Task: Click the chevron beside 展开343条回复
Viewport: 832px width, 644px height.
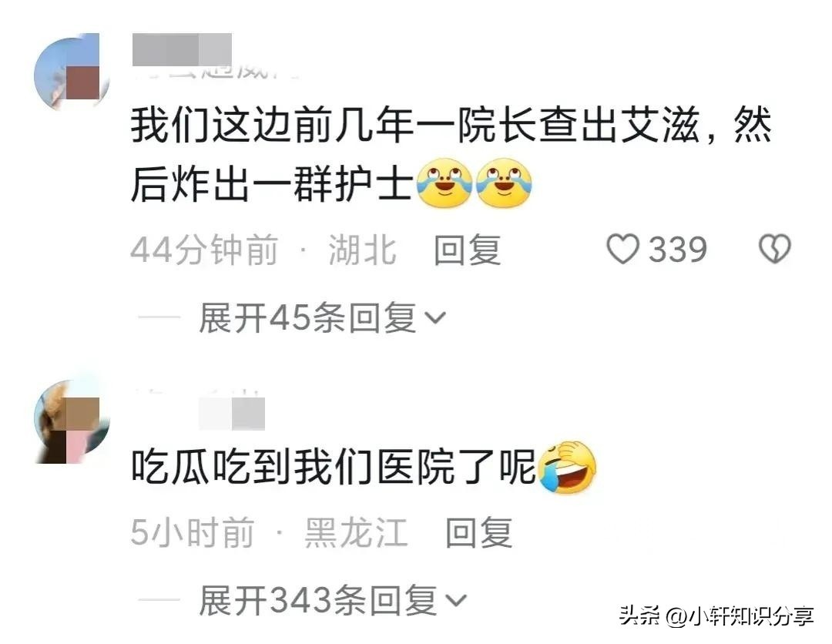Action: tap(456, 601)
